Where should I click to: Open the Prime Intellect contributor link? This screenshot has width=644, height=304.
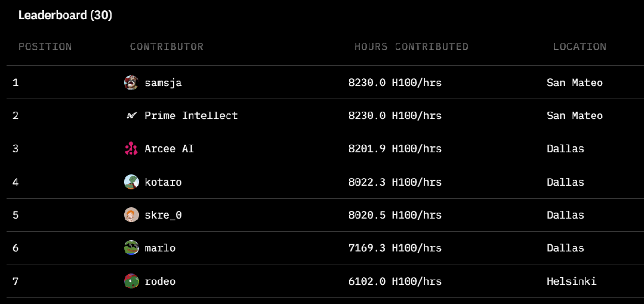pos(191,115)
